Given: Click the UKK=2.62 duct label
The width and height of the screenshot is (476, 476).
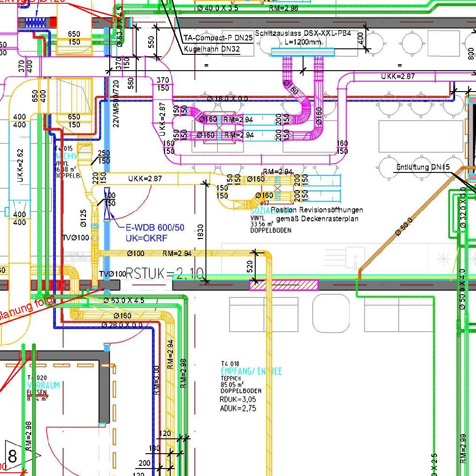Looking at the screenshot, I should (x=20, y=166).
